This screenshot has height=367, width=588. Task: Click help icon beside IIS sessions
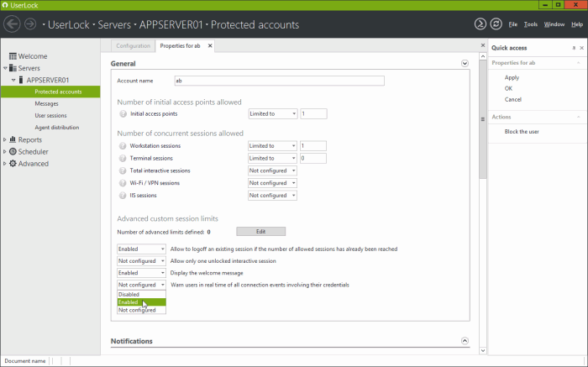click(123, 196)
